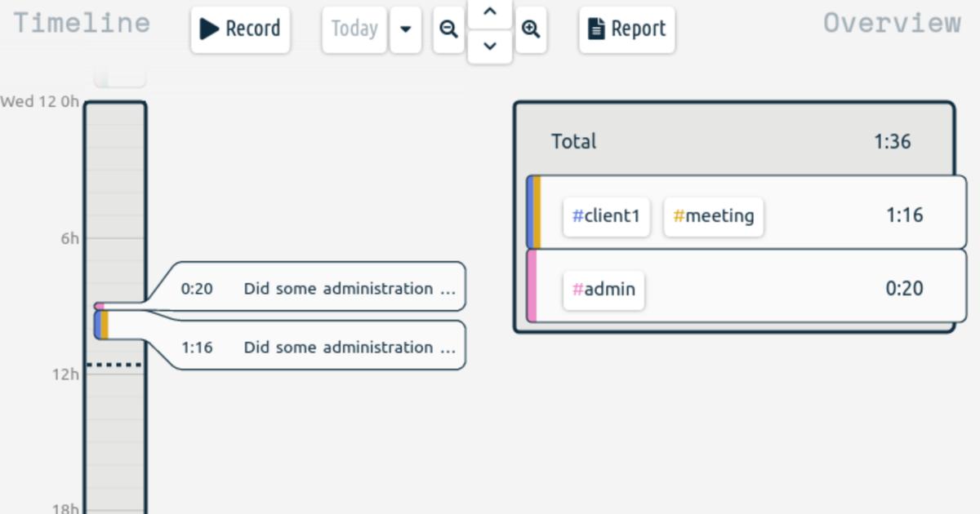The height and width of the screenshot is (514, 980).
Task: Click the 1:16 duration in client1 row
Action: tap(904, 215)
